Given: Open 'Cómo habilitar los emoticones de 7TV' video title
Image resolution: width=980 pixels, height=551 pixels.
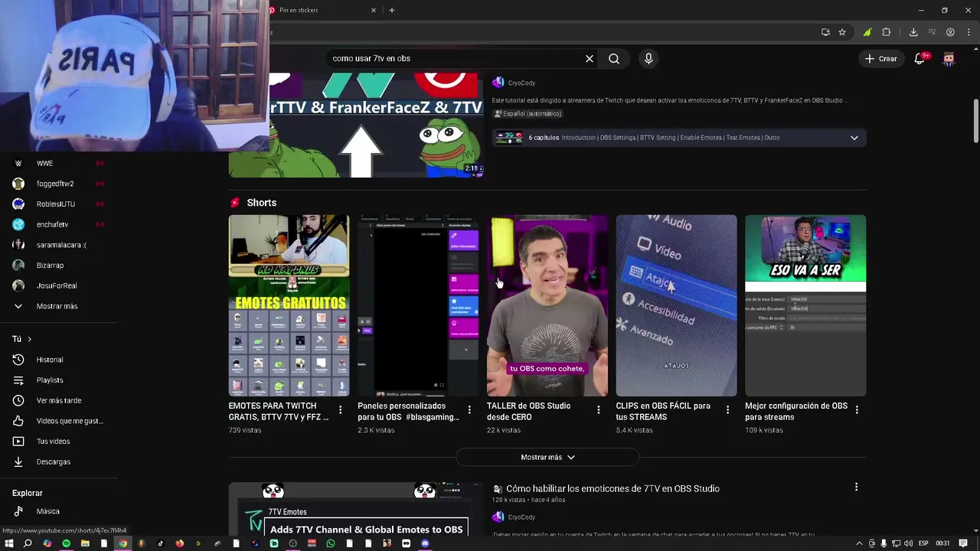Looking at the screenshot, I should (612, 488).
